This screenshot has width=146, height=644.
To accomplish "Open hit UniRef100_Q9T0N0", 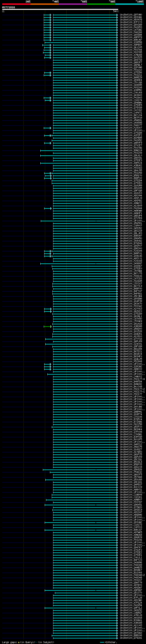I will coord(131,15).
